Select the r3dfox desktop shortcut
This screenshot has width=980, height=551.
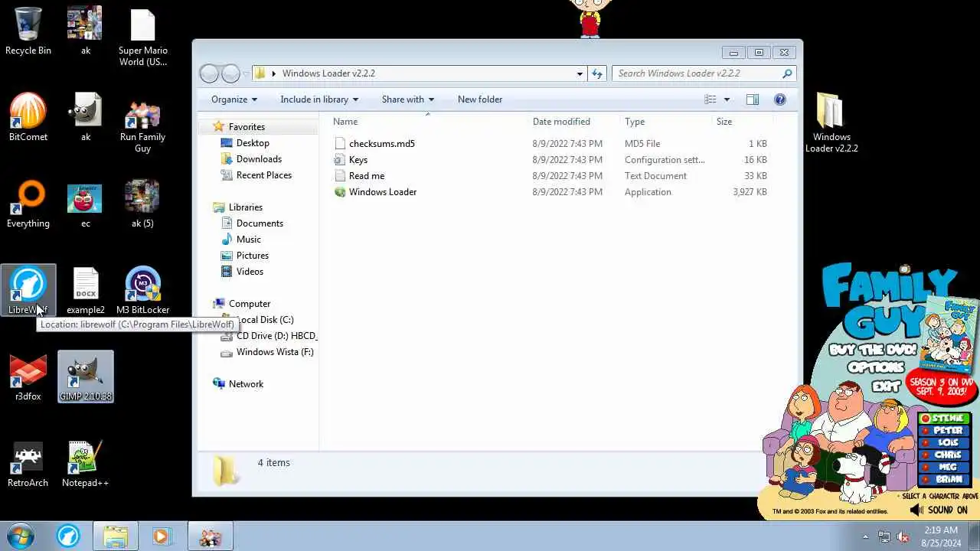[x=28, y=377]
